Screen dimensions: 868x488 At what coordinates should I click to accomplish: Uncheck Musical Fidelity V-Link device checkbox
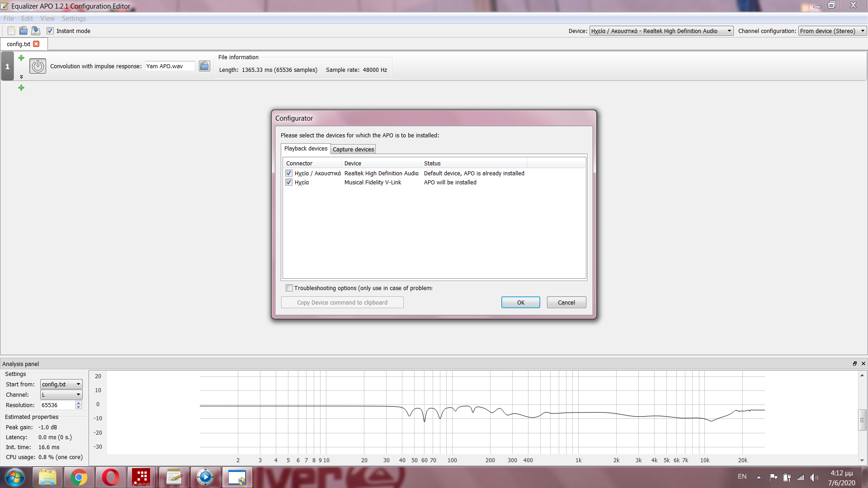pyautogui.click(x=289, y=183)
